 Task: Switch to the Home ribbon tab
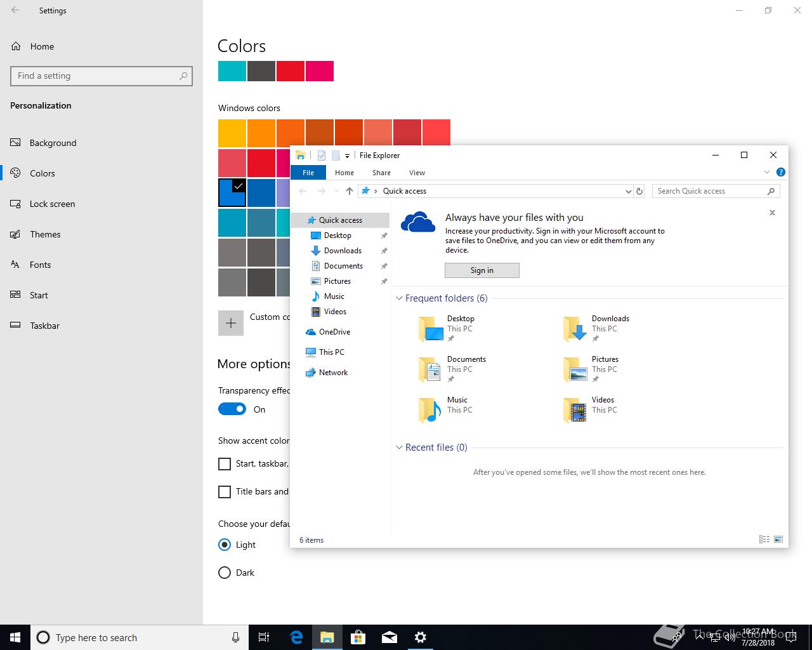pos(344,173)
